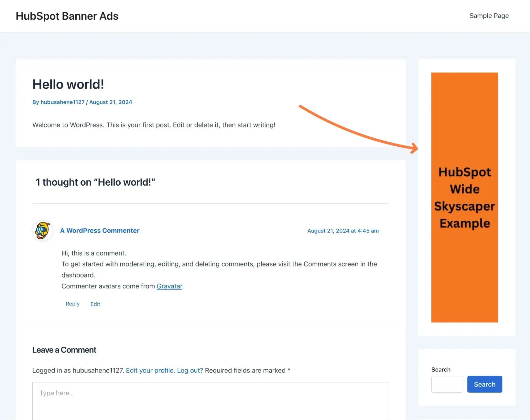Focus the Type here.. comment box
Image resolution: width=530 pixels, height=420 pixels.
click(x=211, y=401)
